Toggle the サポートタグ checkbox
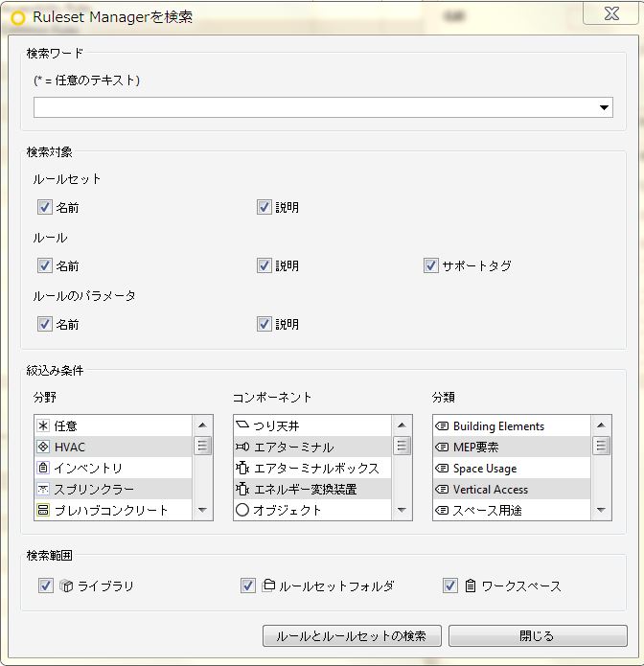Screen dimensions: 644x666 [x=430, y=265]
